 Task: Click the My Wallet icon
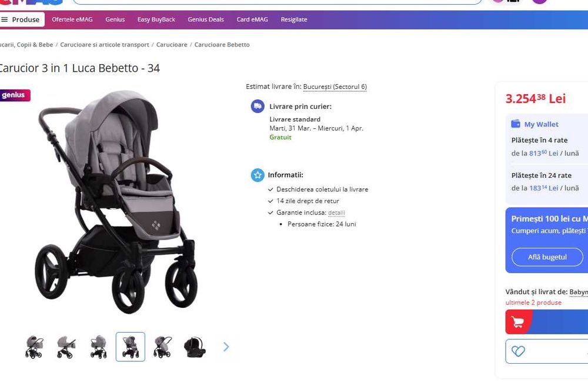coord(516,124)
